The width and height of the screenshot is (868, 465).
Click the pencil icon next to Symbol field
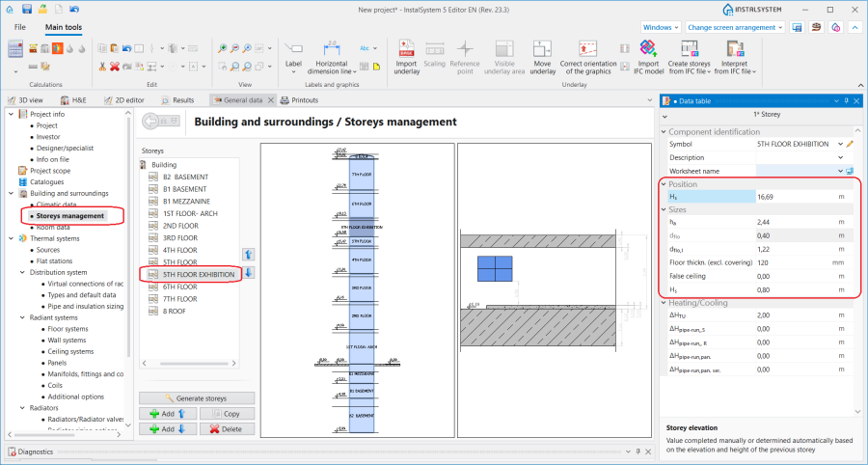point(851,144)
